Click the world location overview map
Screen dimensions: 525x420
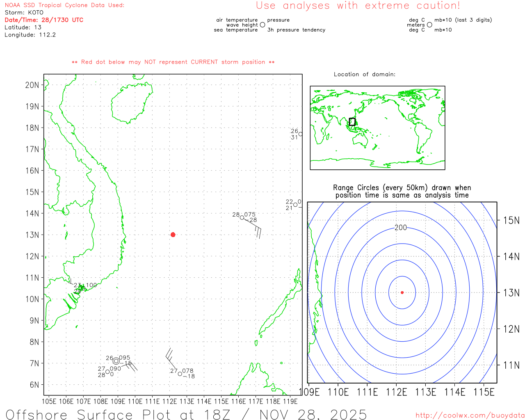377,128
